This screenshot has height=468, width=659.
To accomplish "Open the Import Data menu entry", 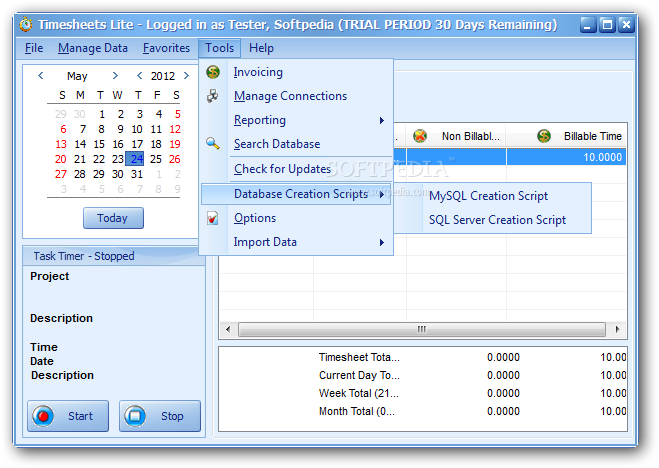I will click(x=297, y=242).
